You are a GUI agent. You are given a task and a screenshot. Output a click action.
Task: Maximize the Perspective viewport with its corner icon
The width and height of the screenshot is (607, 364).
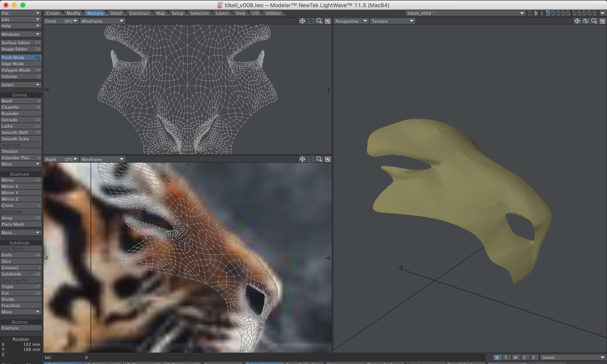(602, 21)
